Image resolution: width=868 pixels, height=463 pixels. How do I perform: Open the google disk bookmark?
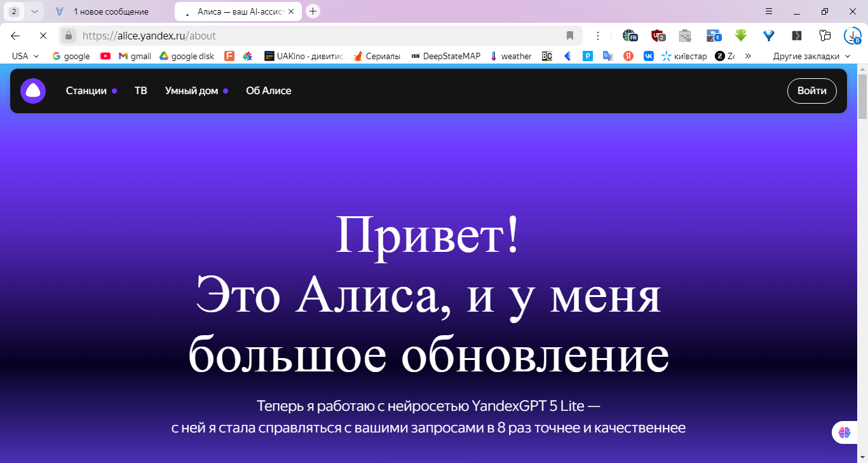click(186, 56)
